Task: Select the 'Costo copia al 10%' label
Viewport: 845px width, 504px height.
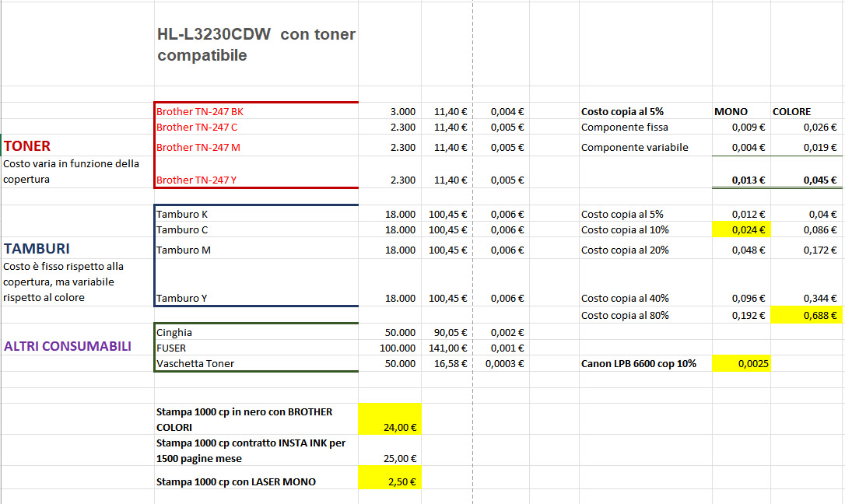Action: [646, 229]
